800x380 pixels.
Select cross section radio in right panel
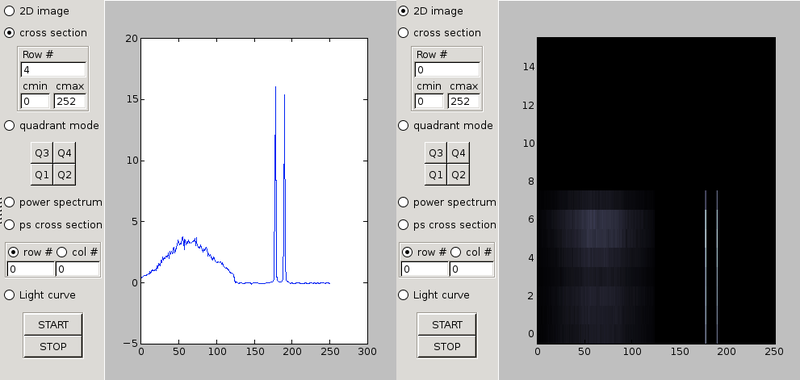pyautogui.click(x=403, y=33)
